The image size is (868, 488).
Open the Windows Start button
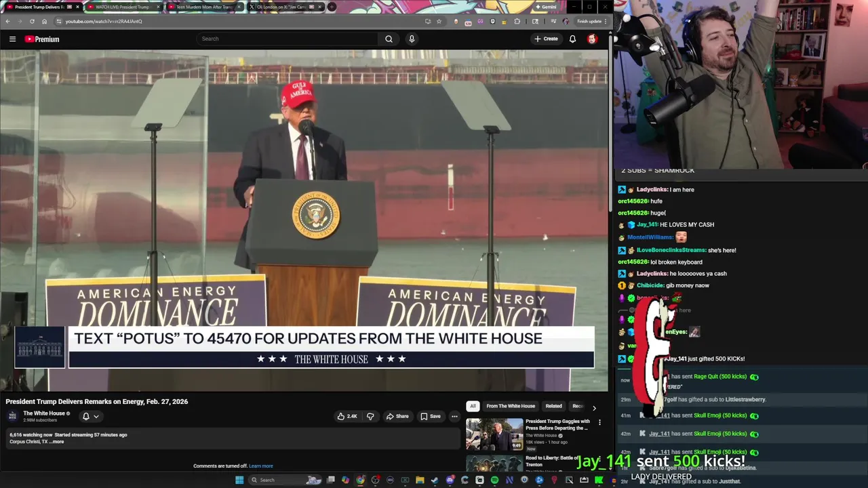click(239, 480)
